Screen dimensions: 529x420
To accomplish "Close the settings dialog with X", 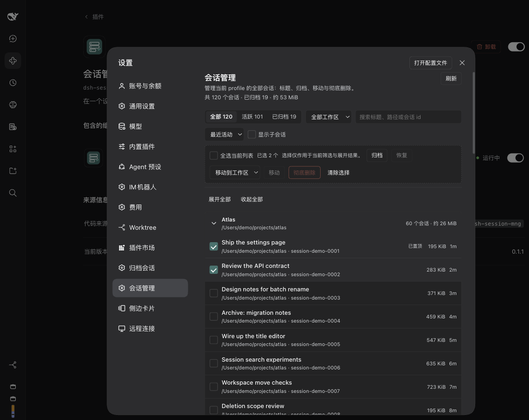I will (x=462, y=62).
